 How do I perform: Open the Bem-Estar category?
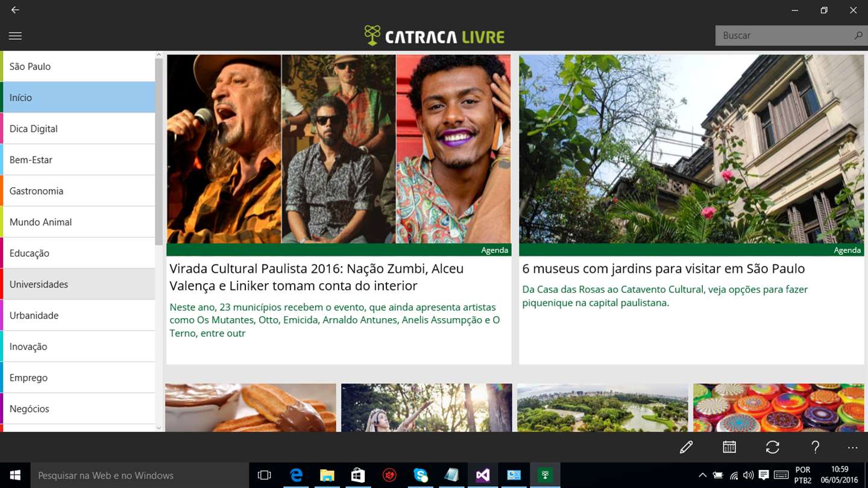(x=78, y=160)
